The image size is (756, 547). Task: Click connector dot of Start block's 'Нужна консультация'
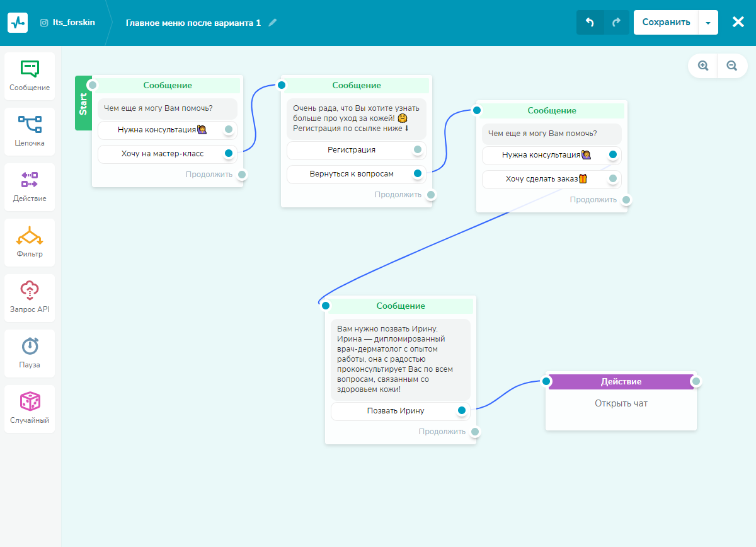tap(229, 129)
